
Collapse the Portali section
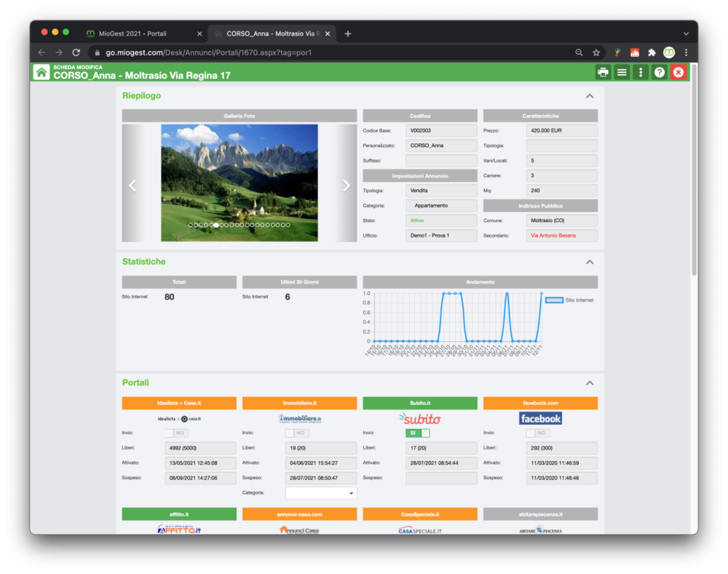coord(590,383)
